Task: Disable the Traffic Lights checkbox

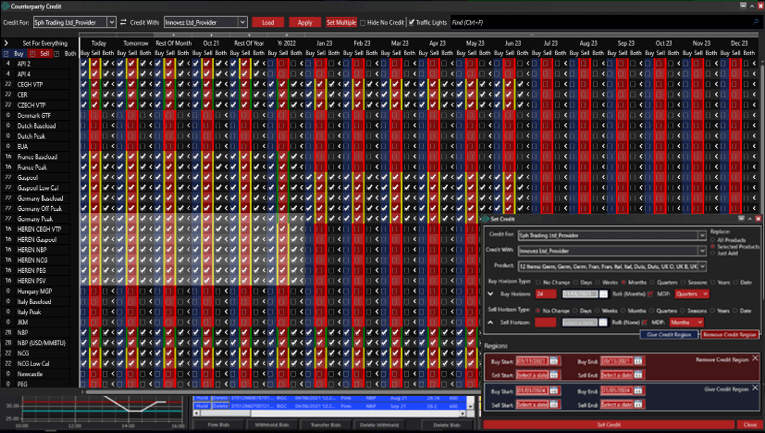Action: point(413,22)
